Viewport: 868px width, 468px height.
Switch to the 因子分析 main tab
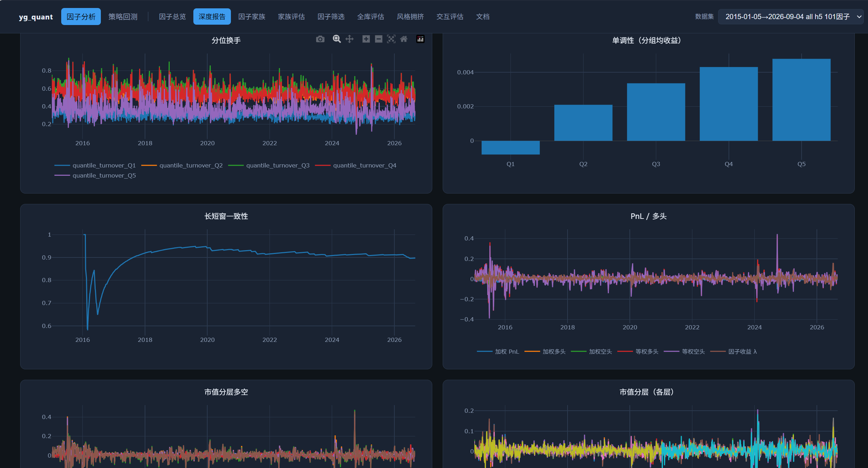point(81,17)
